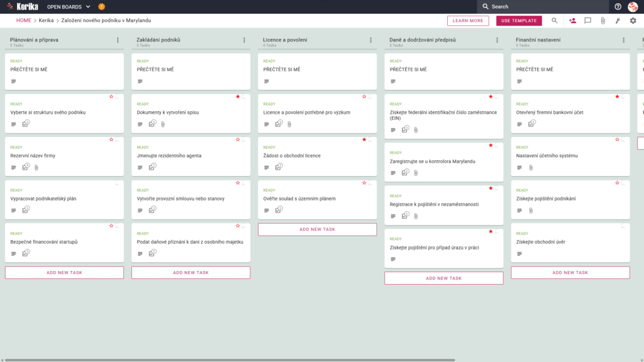
Task: Click the LEARN MORE button
Action: (468, 21)
